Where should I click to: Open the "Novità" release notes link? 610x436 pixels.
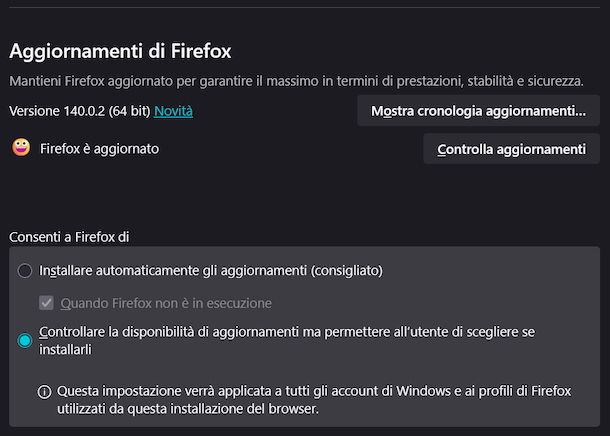click(x=173, y=111)
